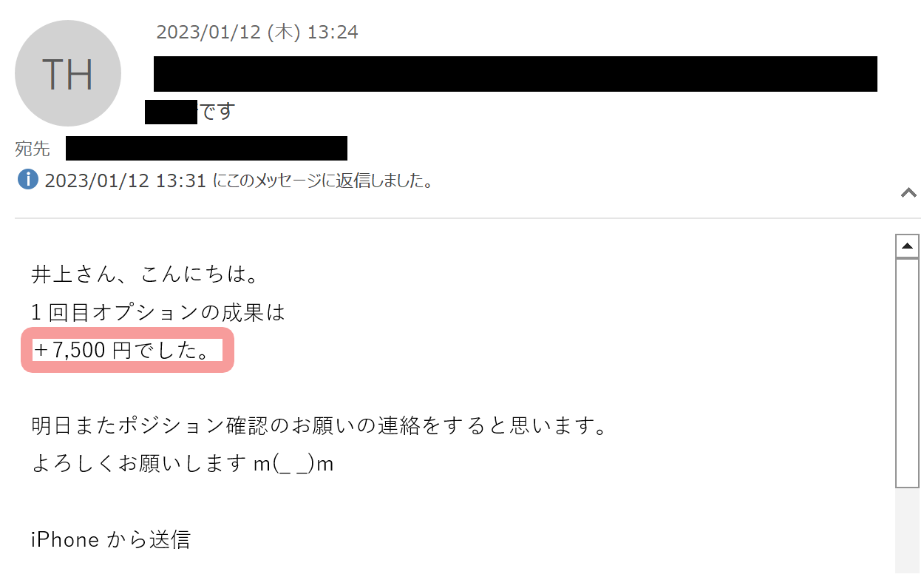The height and width of the screenshot is (580, 924).
Task: Click the greeting line 井上さん、こんにちは。
Action: [144, 275]
